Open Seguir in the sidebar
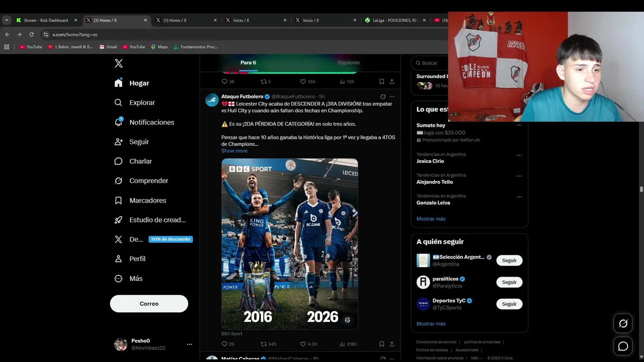 point(131,142)
